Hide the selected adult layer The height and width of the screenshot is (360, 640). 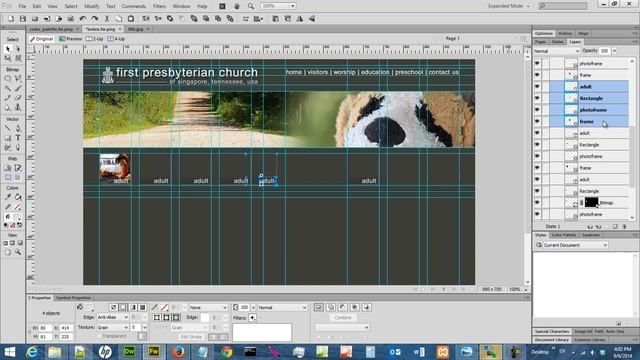point(537,87)
